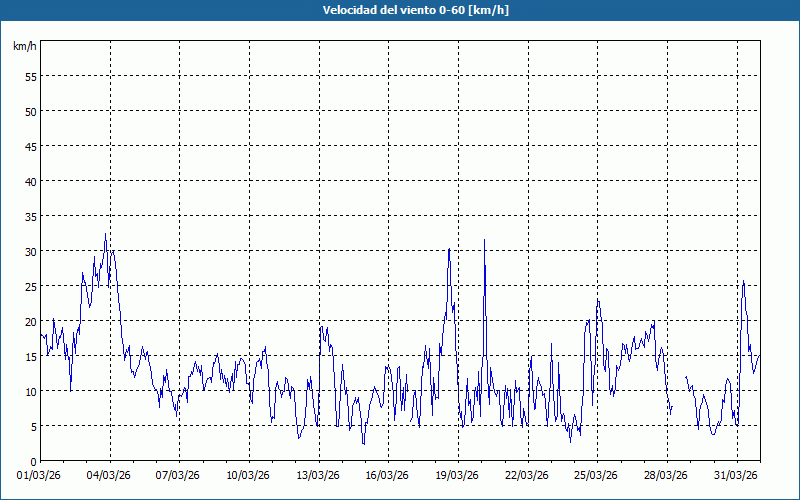Select the 25/03/26 date label
800x500 pixels.
point(598,474)
